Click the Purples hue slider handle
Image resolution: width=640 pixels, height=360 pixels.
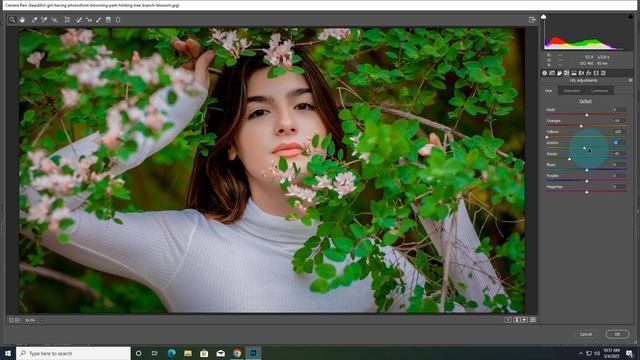pos(587,181)
